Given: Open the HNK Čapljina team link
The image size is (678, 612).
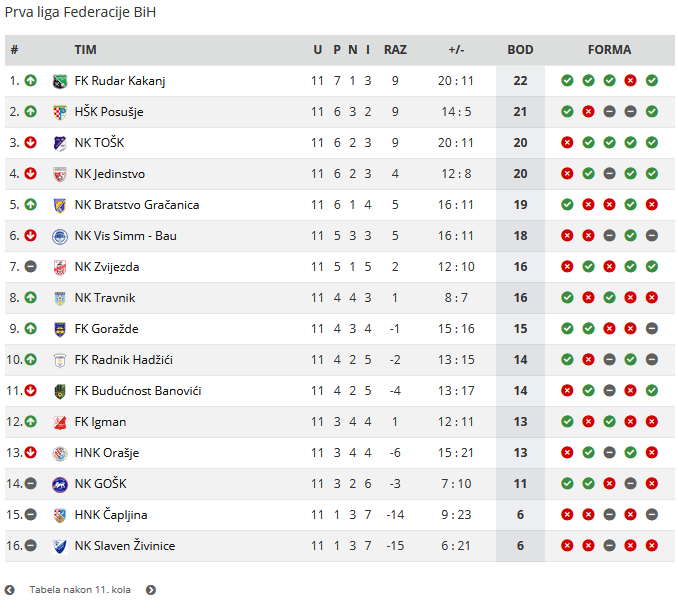Looking at the screenshot, I should coord(111,515).
